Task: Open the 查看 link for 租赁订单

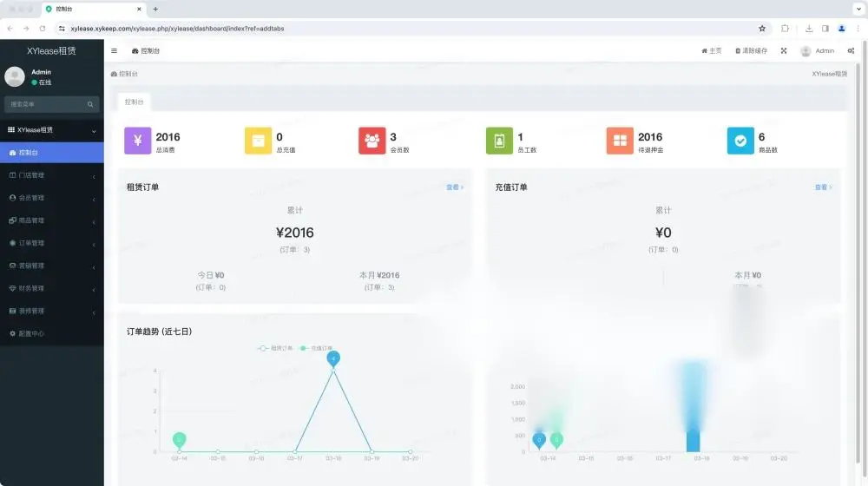Action: coord(455,187)
